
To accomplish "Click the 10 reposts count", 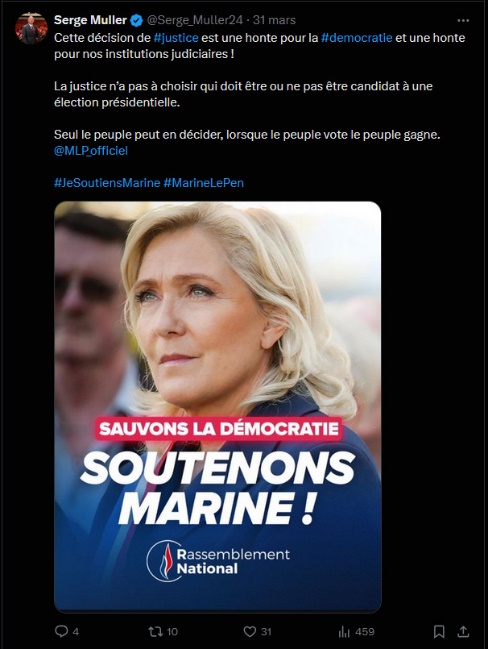I will [x=172, y=632].
